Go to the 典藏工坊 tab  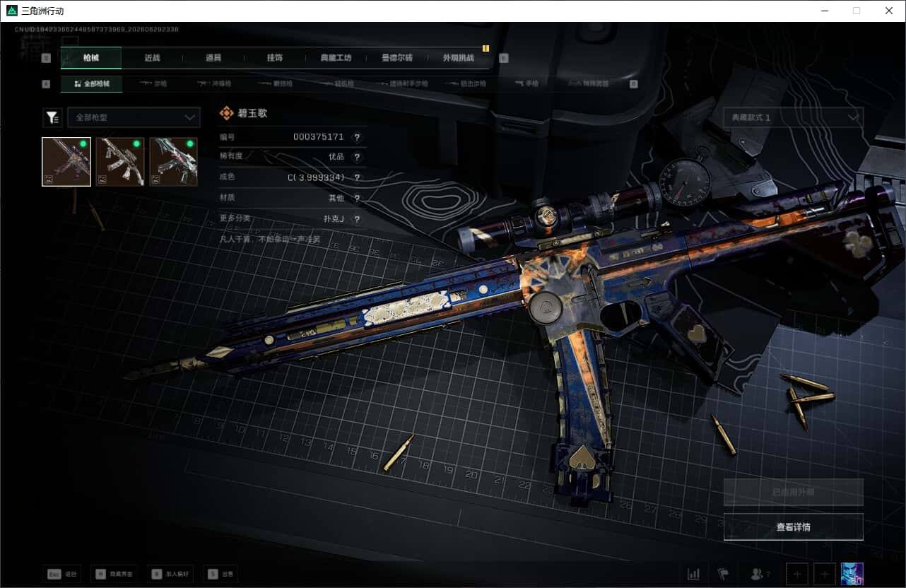click(336, 58)
